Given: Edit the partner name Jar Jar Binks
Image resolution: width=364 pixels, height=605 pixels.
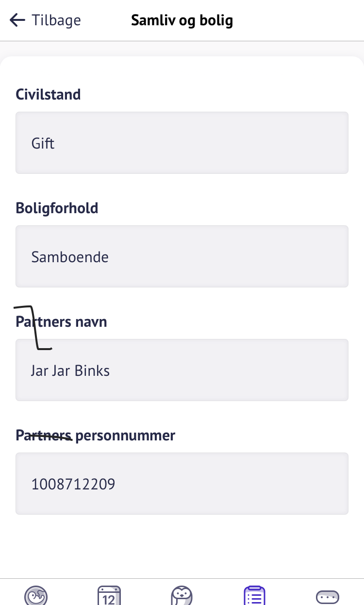Looking at the screenshot, I should click(x=182, y=370).
